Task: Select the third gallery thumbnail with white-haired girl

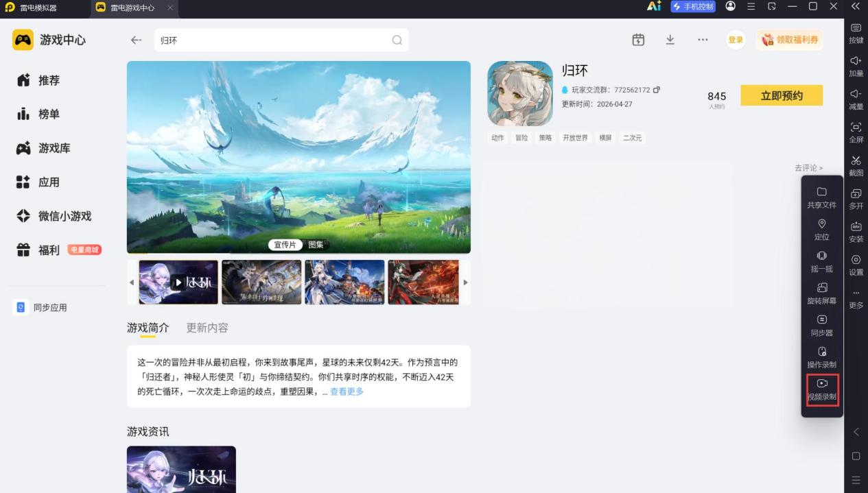Action: point(344,282)
